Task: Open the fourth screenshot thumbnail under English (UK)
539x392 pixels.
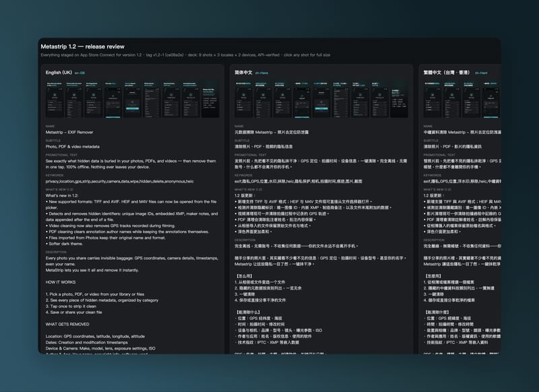Action: tap(113, 100)
